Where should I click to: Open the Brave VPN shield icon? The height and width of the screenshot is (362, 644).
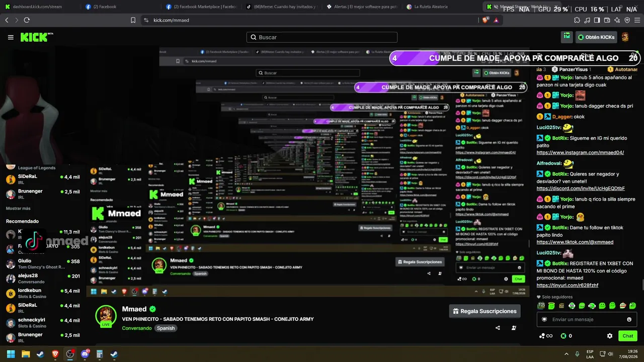(627, 20)
